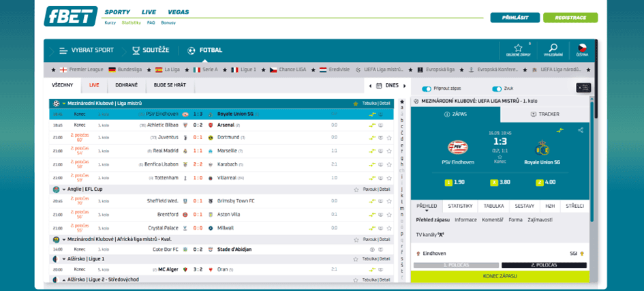The image size is (644, 291).
Task: Open tracker icon for Athletic Bilbao row
Action: pyautogui.click(x=381, y=125)
